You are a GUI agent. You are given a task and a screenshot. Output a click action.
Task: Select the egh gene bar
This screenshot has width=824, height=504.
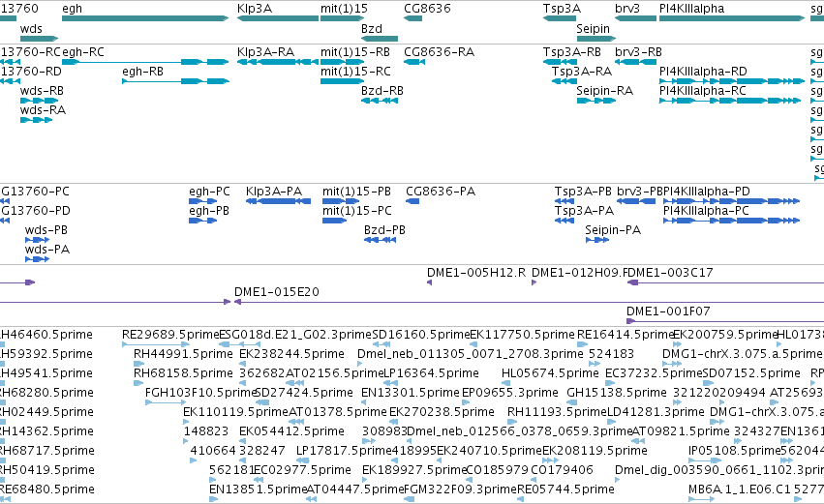[x=145, y=18]
